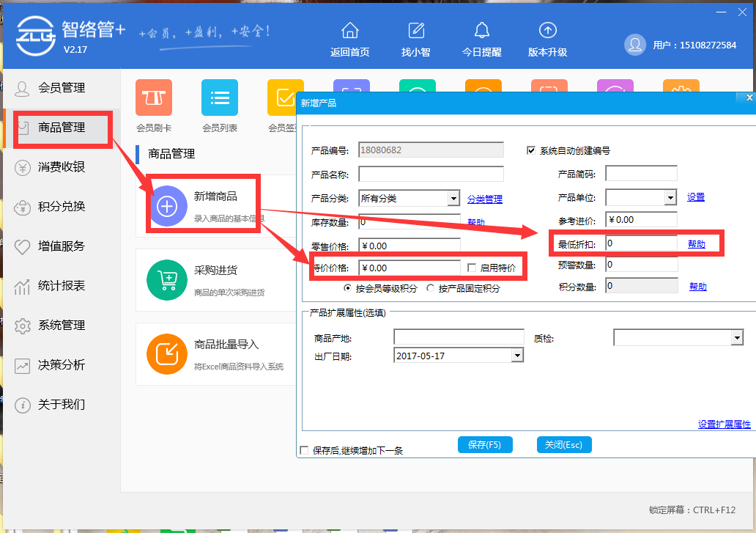Uncheck 系统自动创建编号 auto-numbering
Image resolution: width=756 pixels, height=533 pixels.
[531, 150]
